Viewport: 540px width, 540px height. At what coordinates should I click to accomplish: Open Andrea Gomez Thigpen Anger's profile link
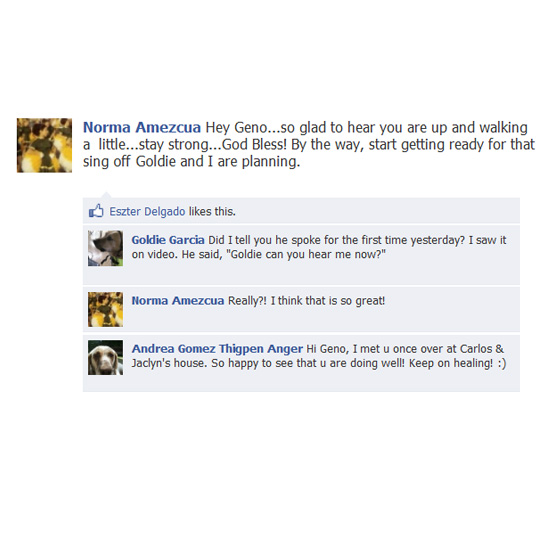coord(217,349)
